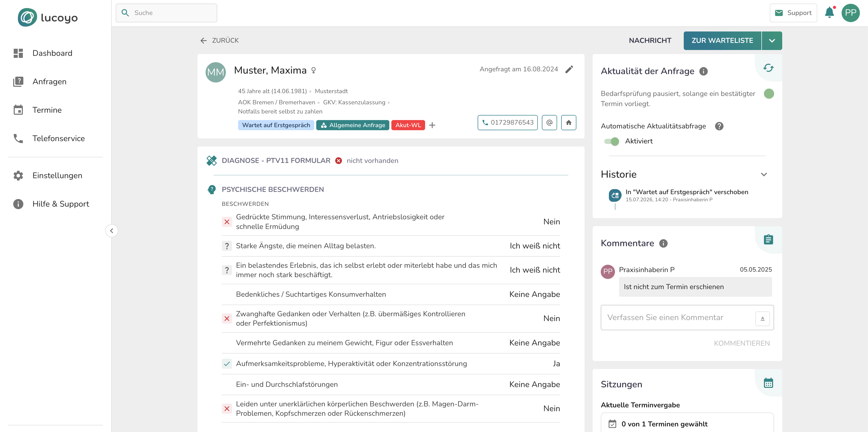
Task: Collapse the Historie section chevron
Action: [x=764, y=175]
